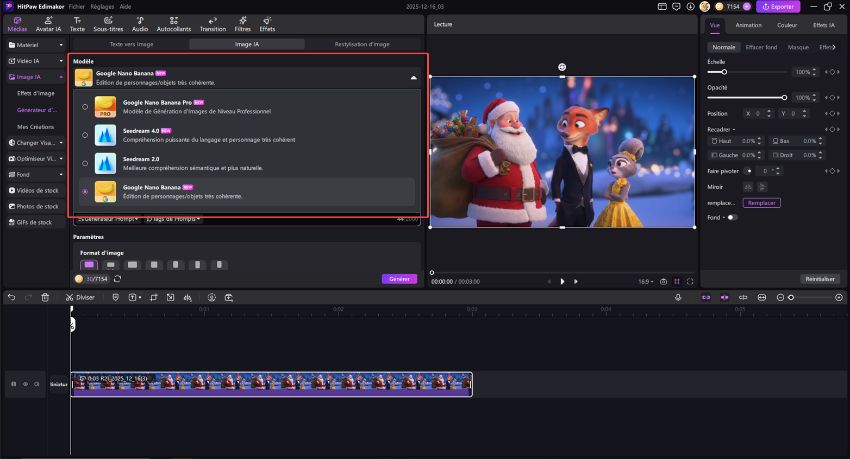Open the Filtres panel

243,24
